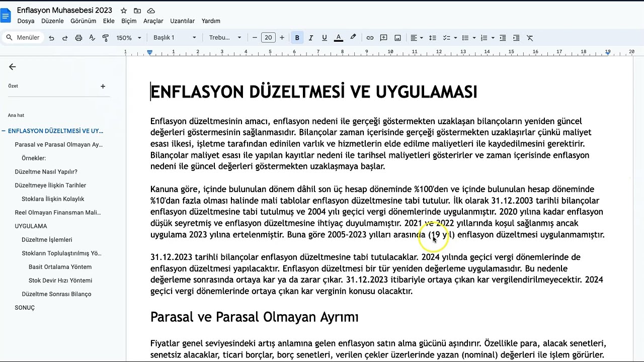
Task: Click the Menüler search box
Action: [x=23, y=38]
